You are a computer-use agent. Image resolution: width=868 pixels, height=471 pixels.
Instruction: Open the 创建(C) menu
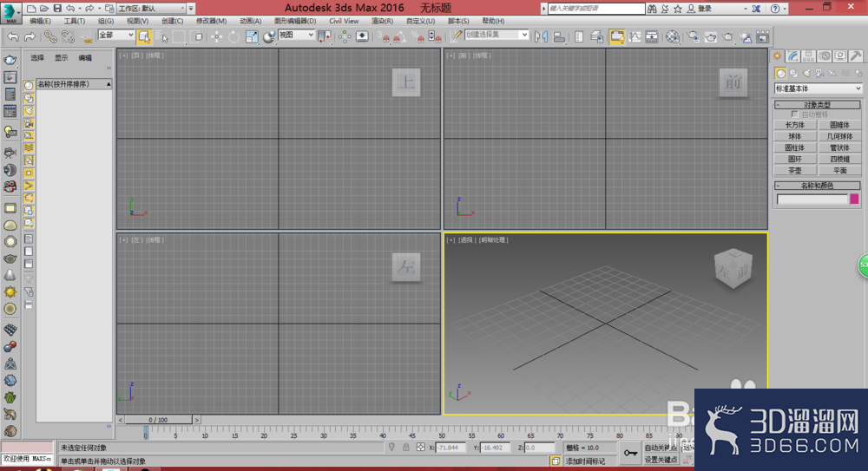tap(172, 21)
